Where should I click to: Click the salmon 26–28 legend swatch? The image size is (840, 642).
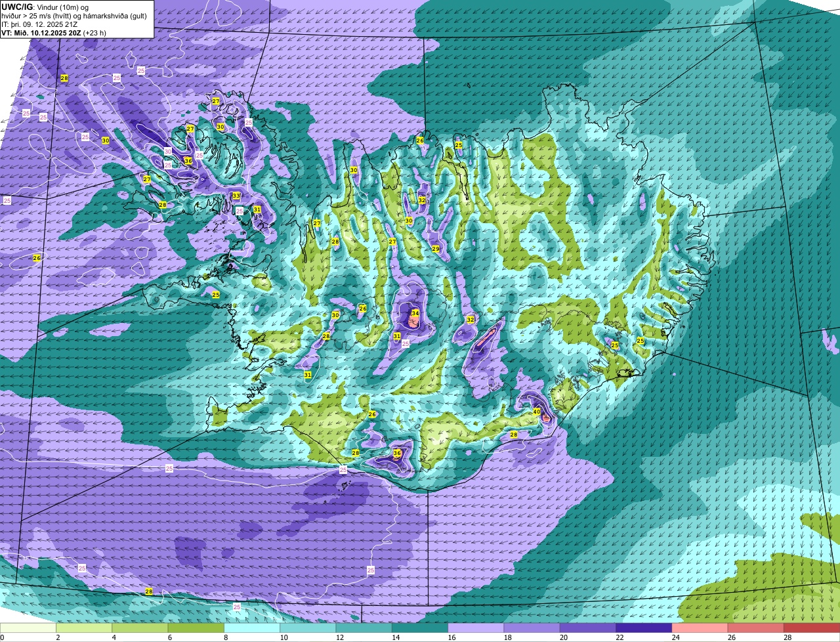[756, 628]
